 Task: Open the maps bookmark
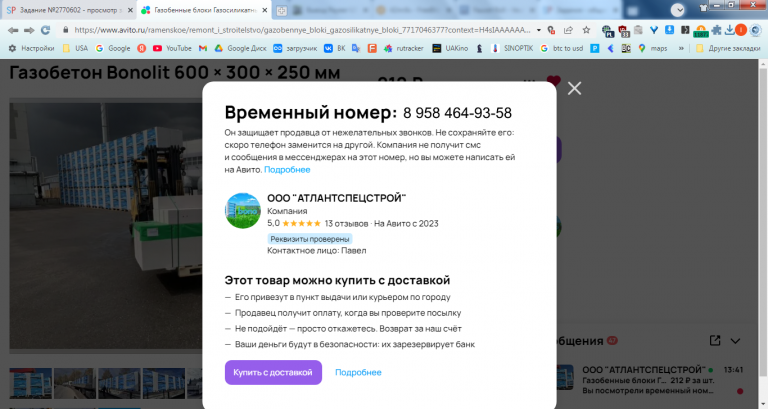[652, 48]
